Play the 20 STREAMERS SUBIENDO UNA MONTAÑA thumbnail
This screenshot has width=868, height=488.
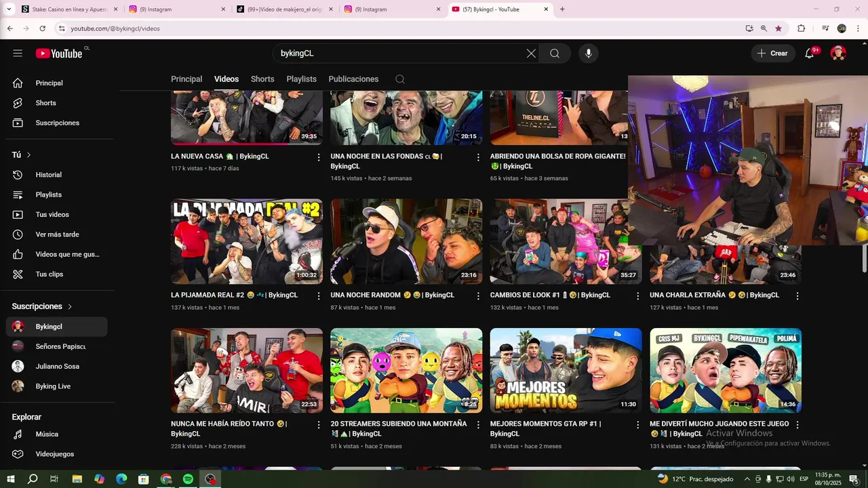tap(406, 371)
